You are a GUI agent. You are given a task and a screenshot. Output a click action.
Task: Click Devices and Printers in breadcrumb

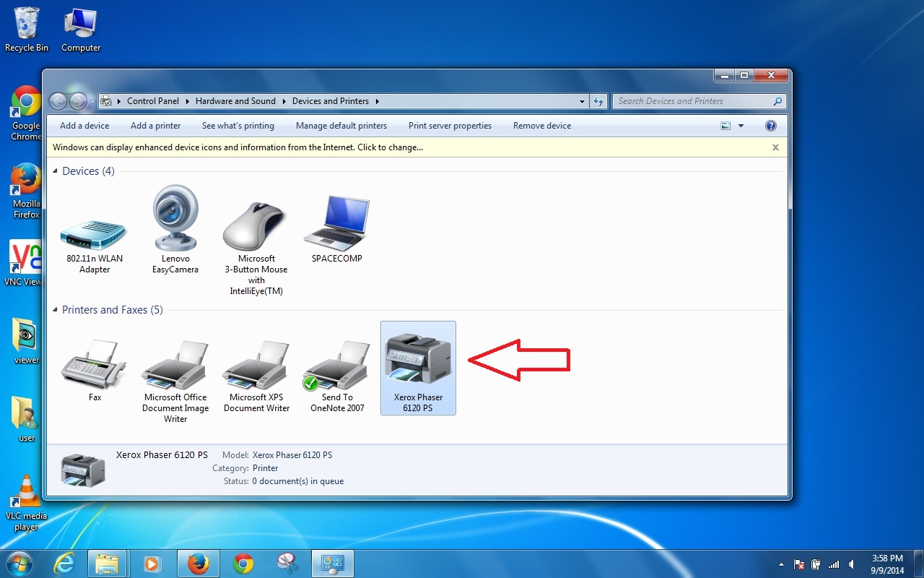pos(331,101)
